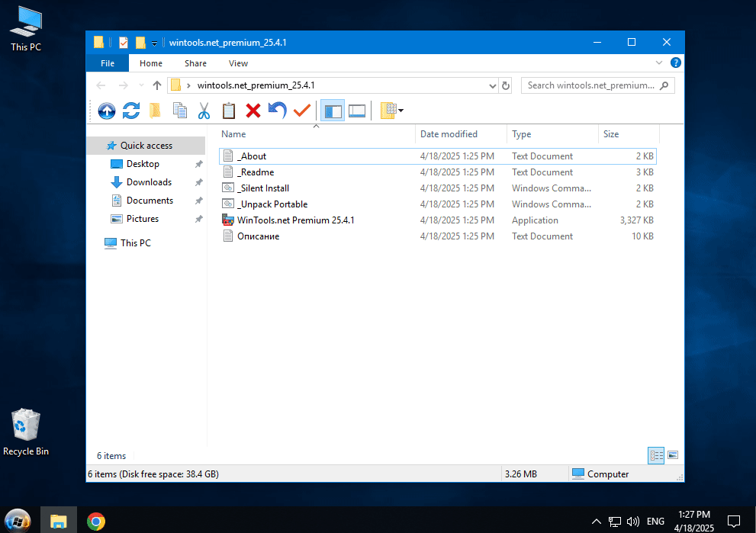Viewport: 756px width, 533px height.
Task: Sort by the Date modified column header
Action: point(461,134)
